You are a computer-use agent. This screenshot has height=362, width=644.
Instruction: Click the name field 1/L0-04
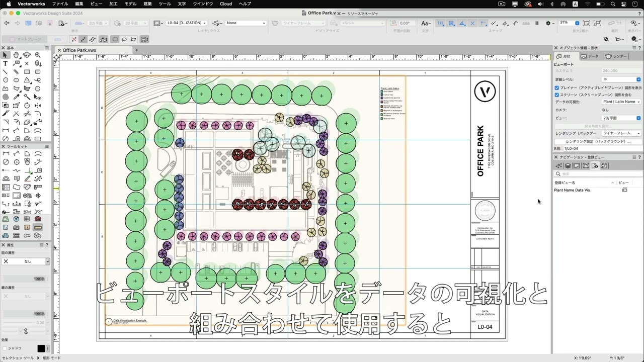pyautogui.click(x=603, y=149)
